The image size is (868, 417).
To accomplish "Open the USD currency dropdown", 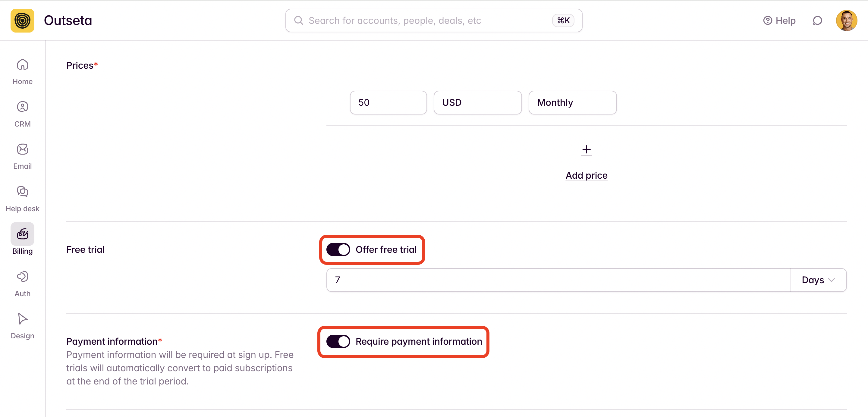I will (x=477, y=102).
